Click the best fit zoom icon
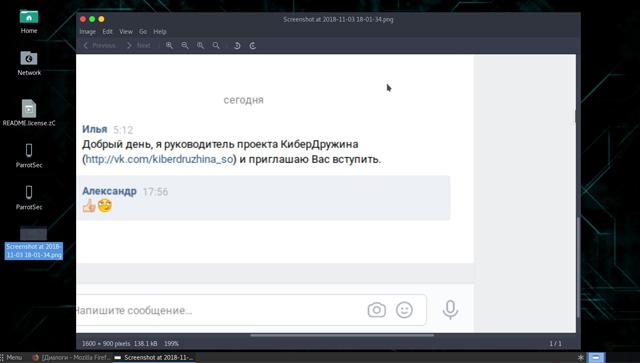This screenshot has height=363, width=640. pyautogui.click(x=216, y=45)
